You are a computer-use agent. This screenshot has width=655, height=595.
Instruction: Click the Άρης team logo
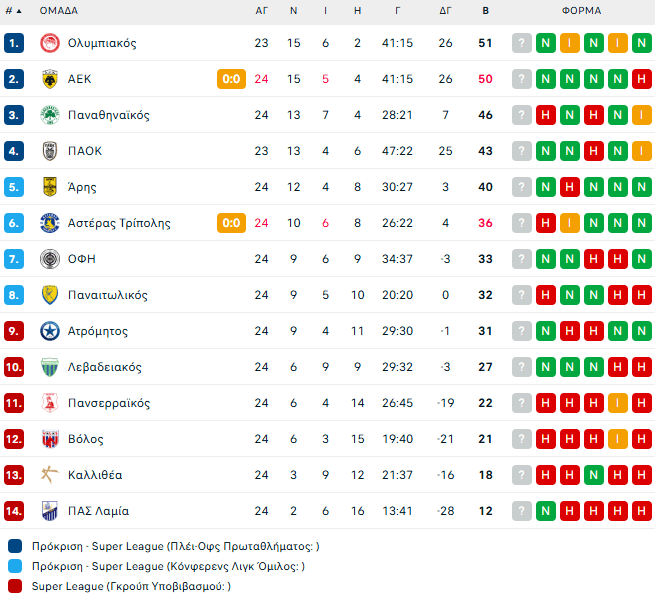tap(49, 187)
